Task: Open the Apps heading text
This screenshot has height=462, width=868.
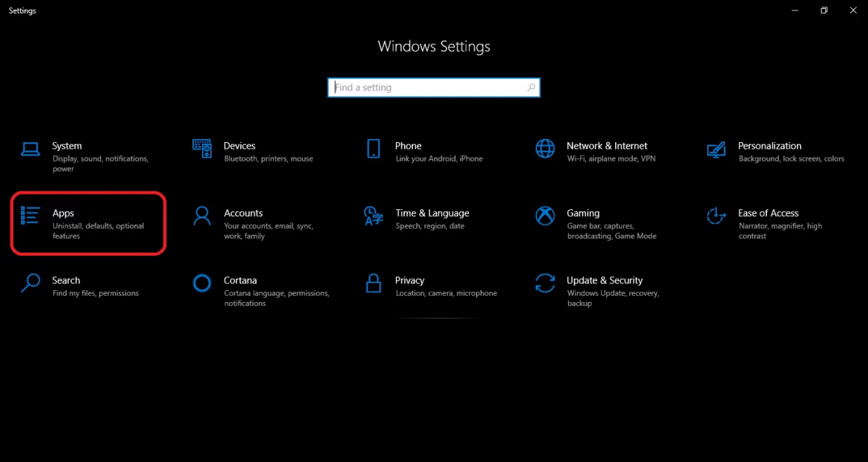Action: point(63,214)
